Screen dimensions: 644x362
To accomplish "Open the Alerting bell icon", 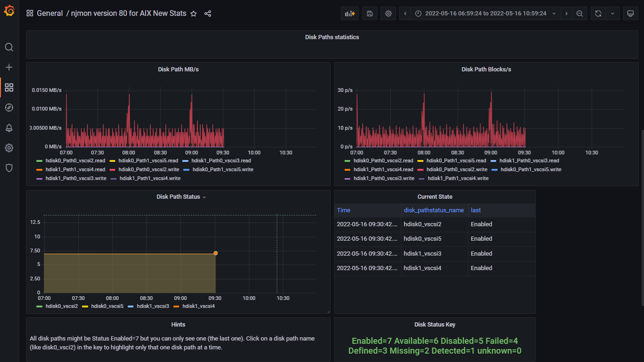I will [x=9, y=128].
